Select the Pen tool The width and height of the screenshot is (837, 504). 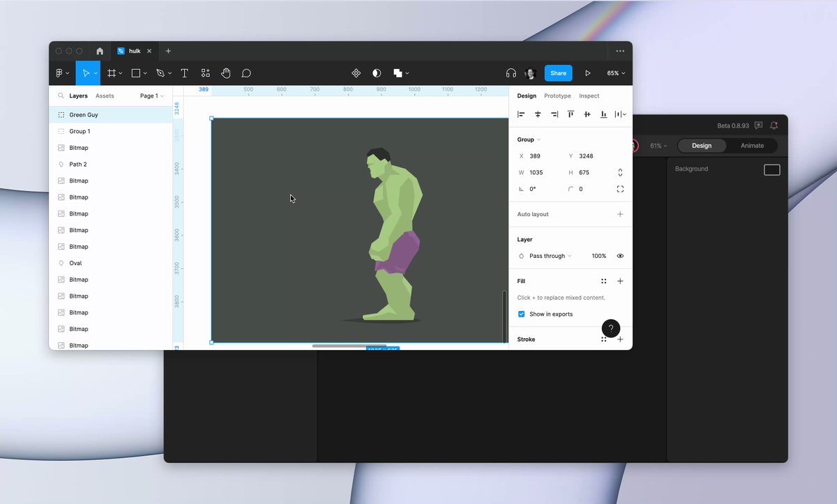tap(160, 72)
